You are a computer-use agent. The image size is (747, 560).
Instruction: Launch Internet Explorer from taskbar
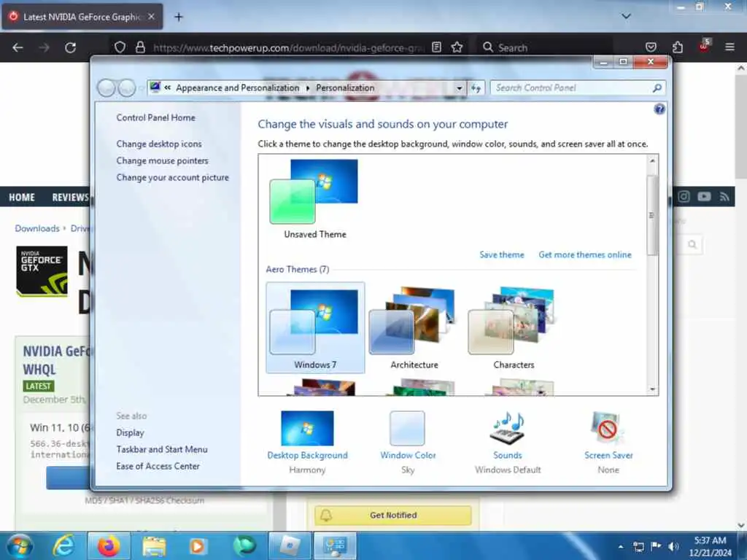pos(63,546)
